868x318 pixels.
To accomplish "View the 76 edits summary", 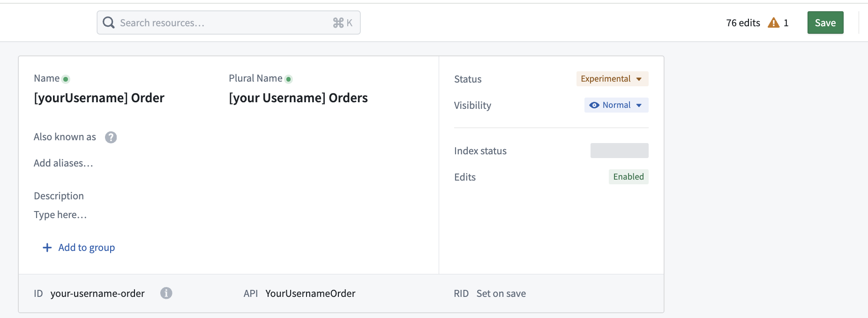I will pyautogui.click(x=743, y=23).
